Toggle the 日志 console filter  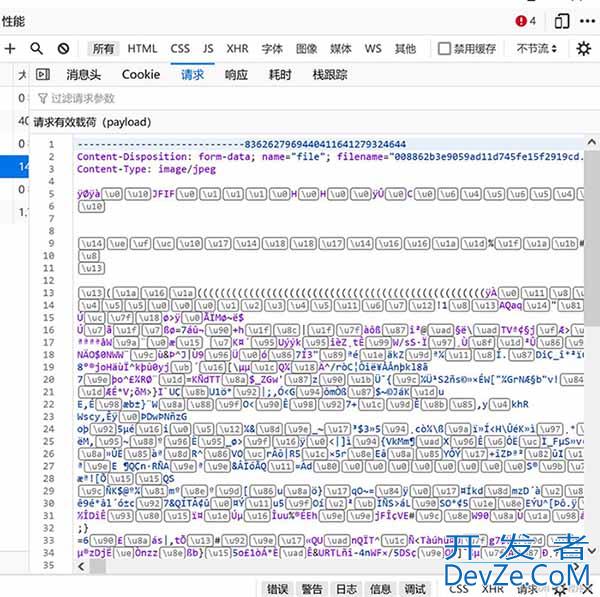click(346, 589)
